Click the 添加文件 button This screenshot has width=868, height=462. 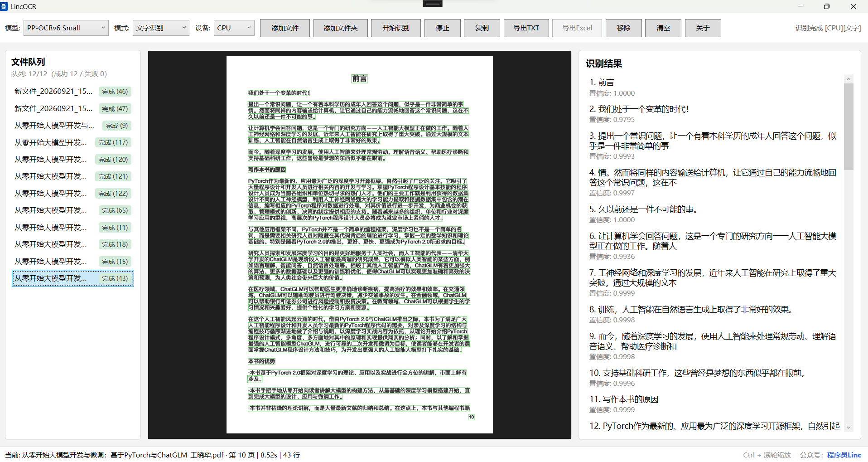coord(285,28)
